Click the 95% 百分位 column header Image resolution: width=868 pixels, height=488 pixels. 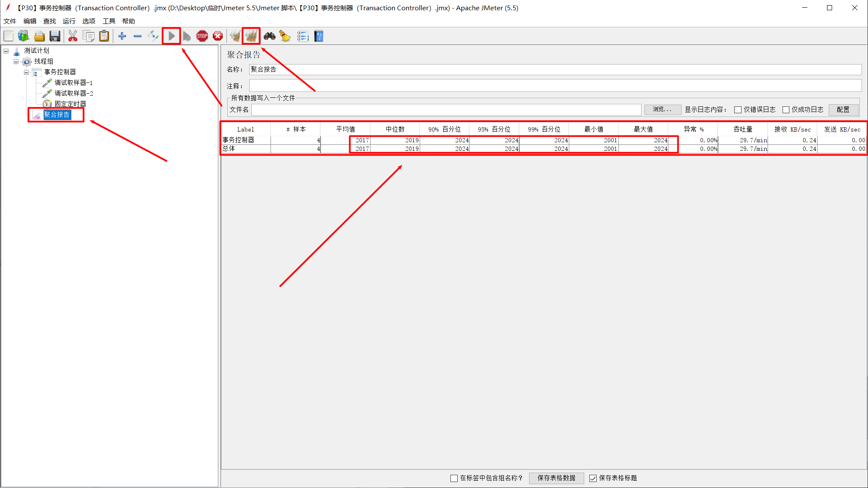click(494, 129)
